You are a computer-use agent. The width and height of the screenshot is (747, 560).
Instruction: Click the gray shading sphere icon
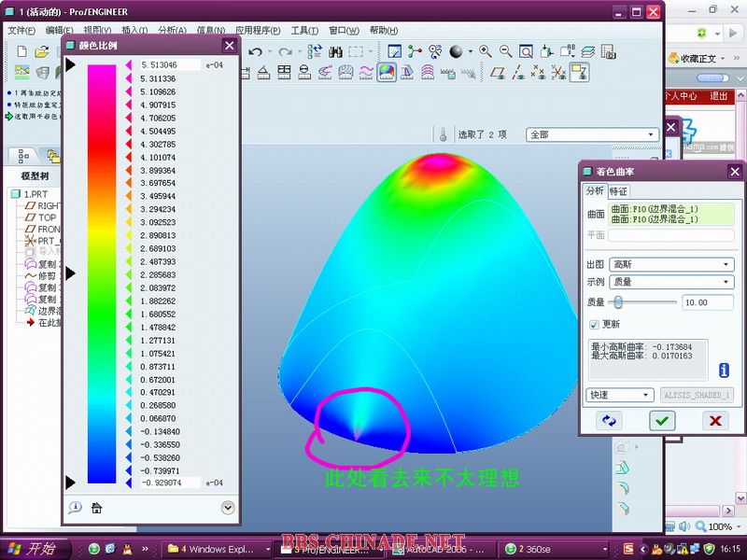[x=456, y=51]
